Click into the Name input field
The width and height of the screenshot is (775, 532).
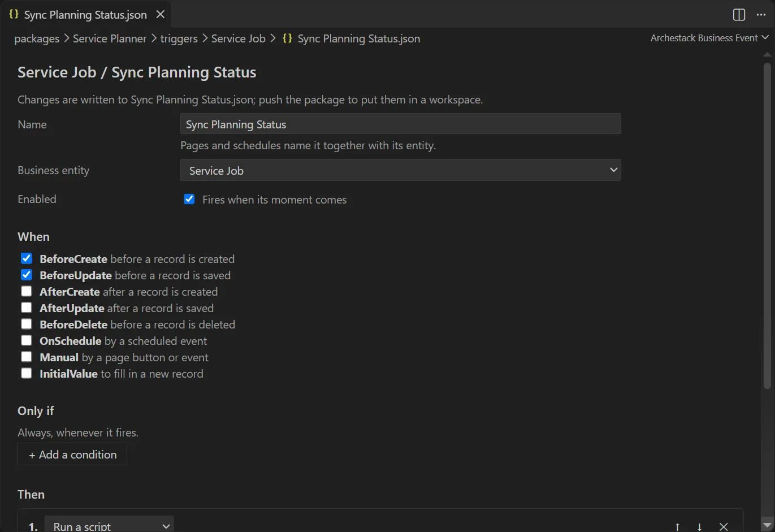click(400, 124)
